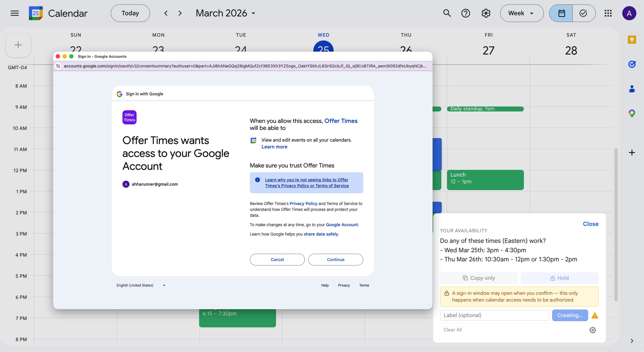Screen dimensions: 644x352
Task: Open Settings menu gear in header
Action: tap(486, 13)
